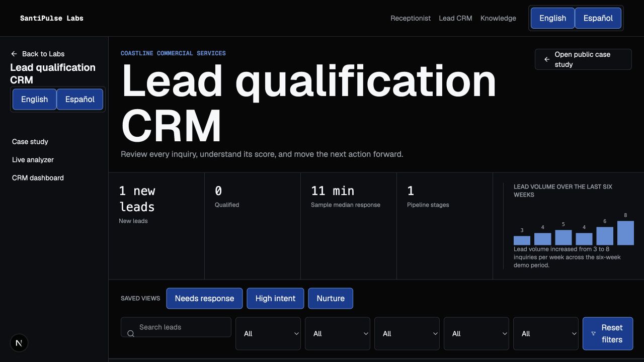The width and height of the screenshot is (644, 362).
Task: Click the Coastline Commercial Services label
Action: (173, 53)
